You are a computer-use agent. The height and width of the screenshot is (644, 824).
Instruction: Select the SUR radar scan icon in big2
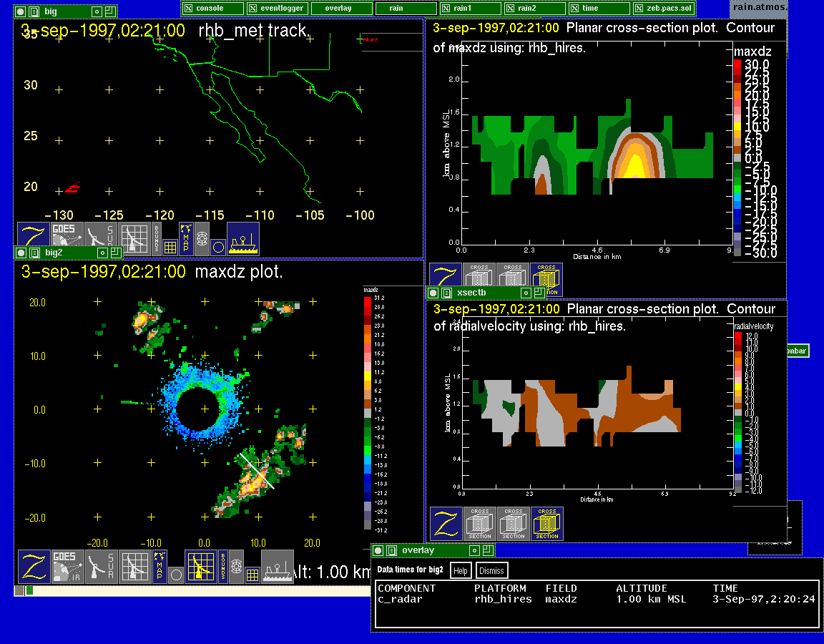[x=102, y=566]
